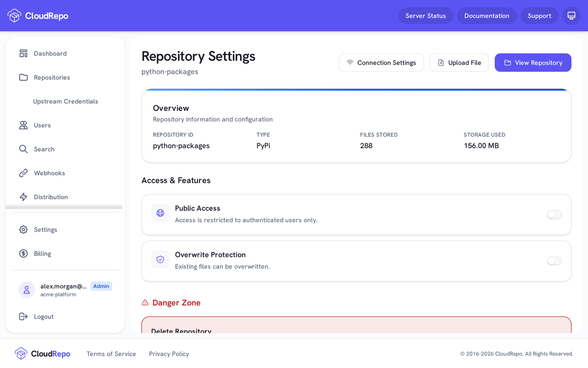Click the acme-platform organization name
This screenshot has width=588, height=368.
[x=58, y=294]
